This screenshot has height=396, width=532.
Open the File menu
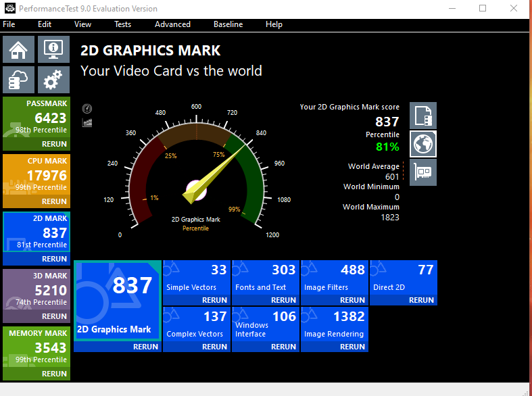(9, 24)
